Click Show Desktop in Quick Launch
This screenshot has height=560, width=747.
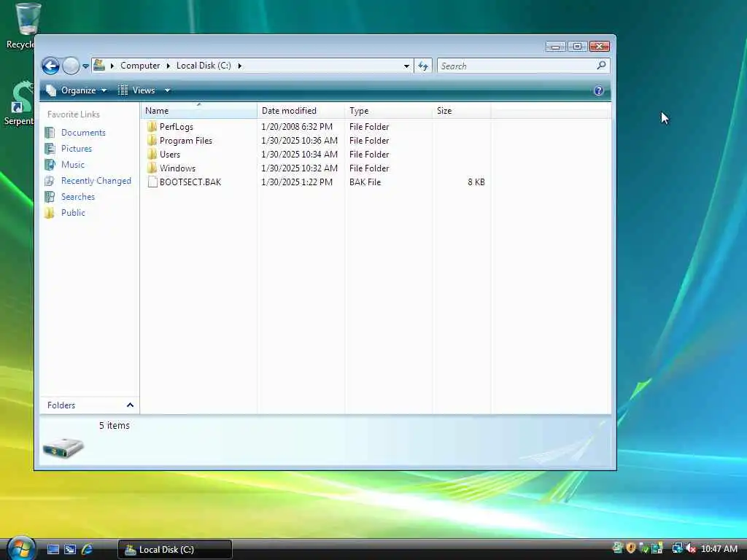click(x=53, y=550)
